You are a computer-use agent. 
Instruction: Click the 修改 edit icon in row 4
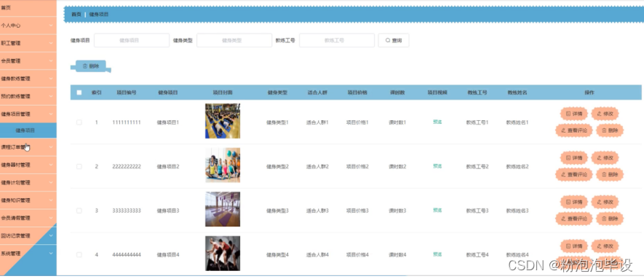coord(599,246)
